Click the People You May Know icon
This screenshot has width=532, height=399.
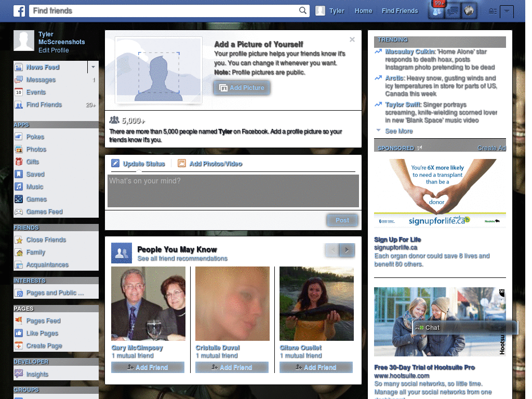(122, 253)
